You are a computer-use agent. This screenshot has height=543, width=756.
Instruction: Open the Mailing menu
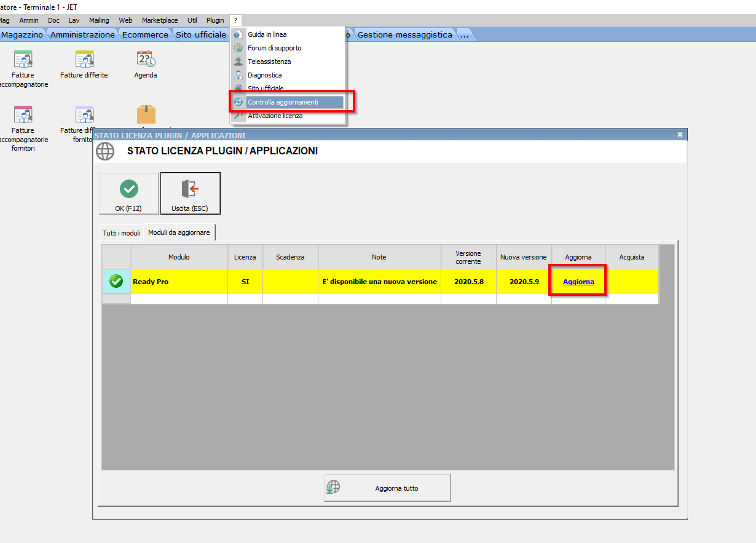click(x=99, y=20)
